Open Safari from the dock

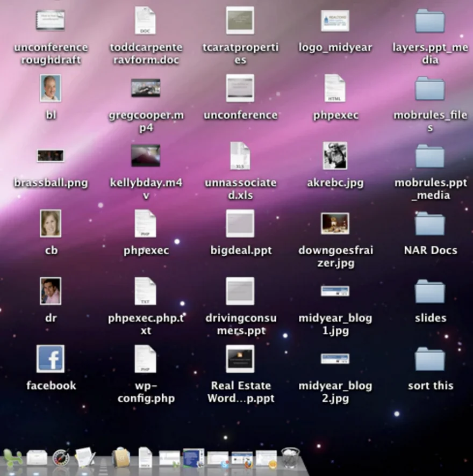pos(60,458)
